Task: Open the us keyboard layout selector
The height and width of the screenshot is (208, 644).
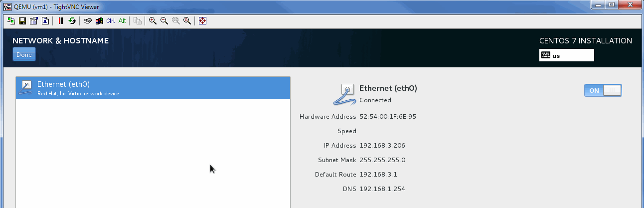Action: (x=567, y=55)
